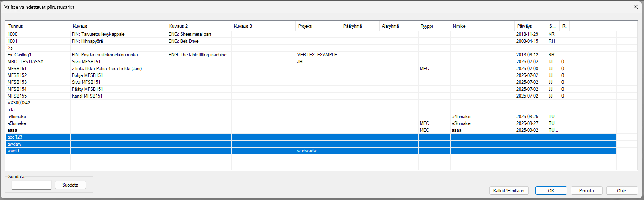Click the OK button
The image size is (644, 200).
[551, 191]
